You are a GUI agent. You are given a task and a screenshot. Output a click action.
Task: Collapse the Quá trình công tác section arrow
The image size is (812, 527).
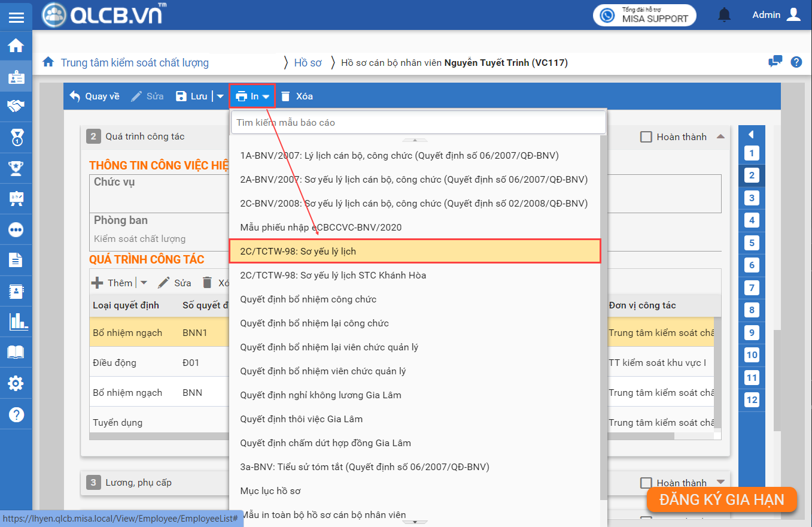click(x=720, y=137)
